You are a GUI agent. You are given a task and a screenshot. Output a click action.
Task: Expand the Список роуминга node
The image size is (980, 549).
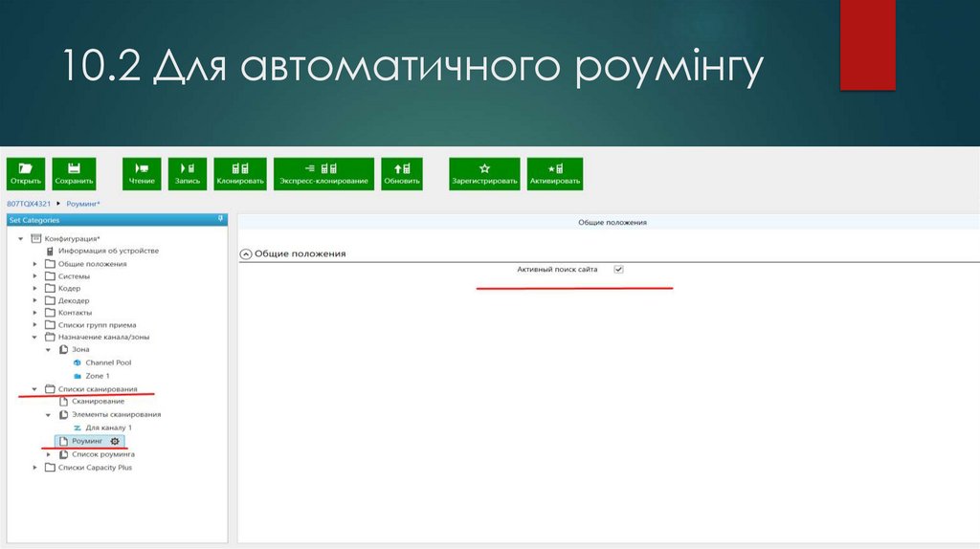click(x=49, y=454)
